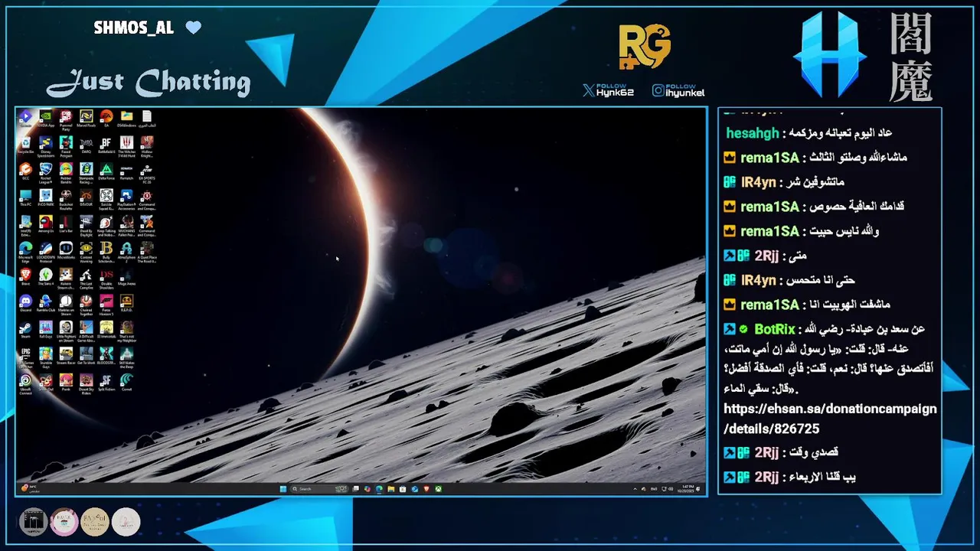Open File Explorer from the taskbar
Viewport: 980px width, 551px height.
390,489
